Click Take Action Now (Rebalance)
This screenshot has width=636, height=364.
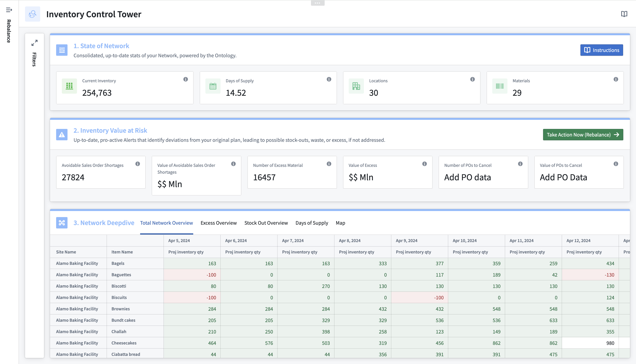click(583, 134)
